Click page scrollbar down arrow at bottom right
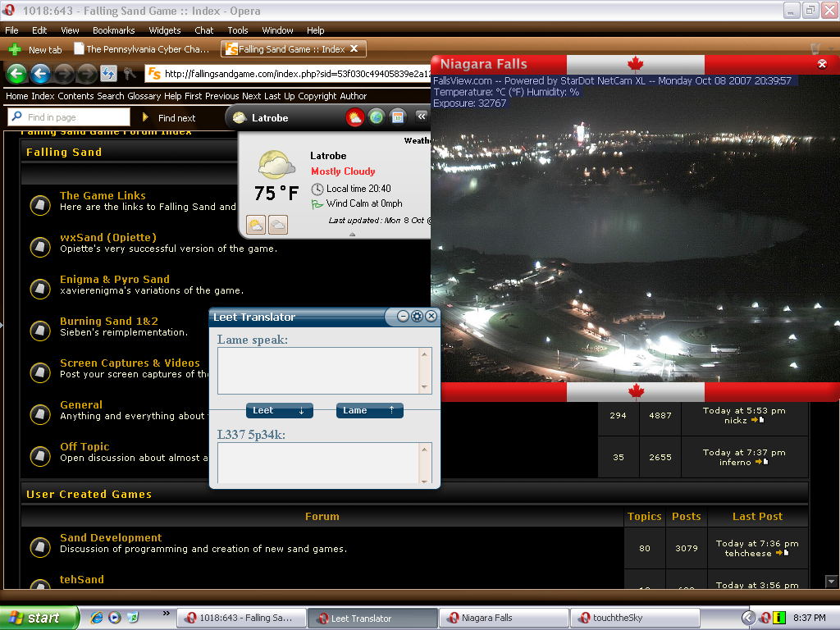The width and height of the screenshot is (840, 630). [831, 582]
